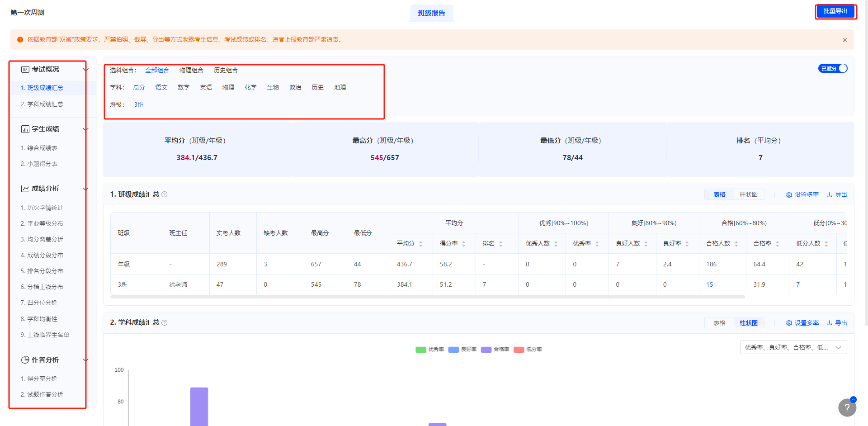Screen dimensions: 868x426
Task: Sort table by 平均分 column
Action: click(420, 244)
